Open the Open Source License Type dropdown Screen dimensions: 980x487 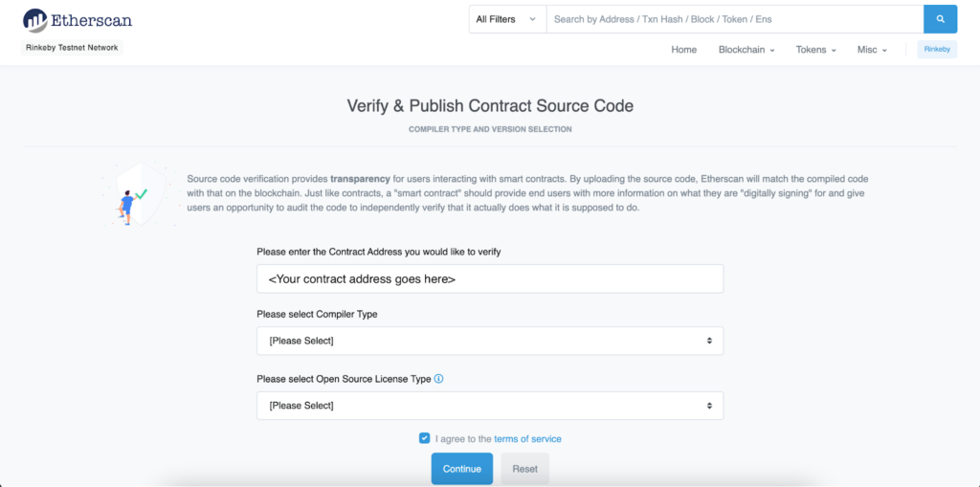click(489, 406)
